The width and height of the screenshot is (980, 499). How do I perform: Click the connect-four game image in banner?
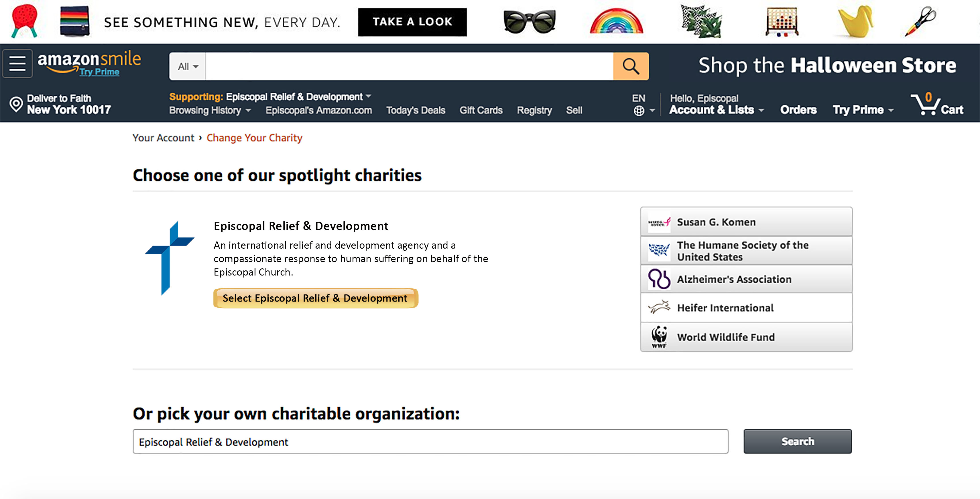(x=782, y=22)
